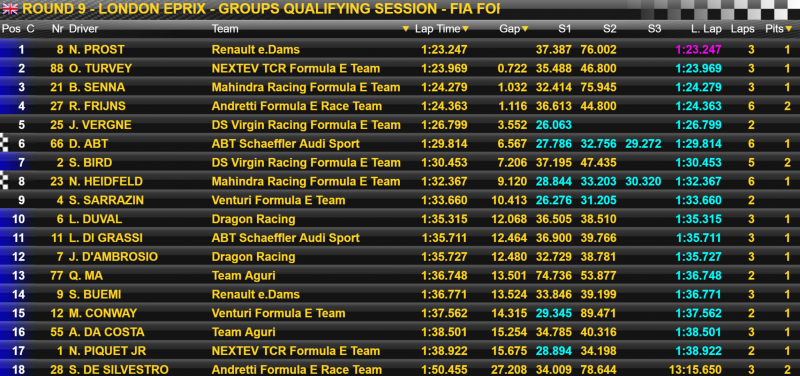Click the purple 1:23.247 last lap time
Viewport: 800px width, 376px height.
(698, 50)
